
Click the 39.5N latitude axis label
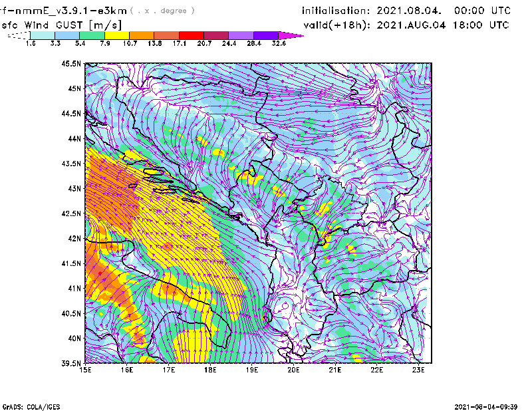(71, 364)
